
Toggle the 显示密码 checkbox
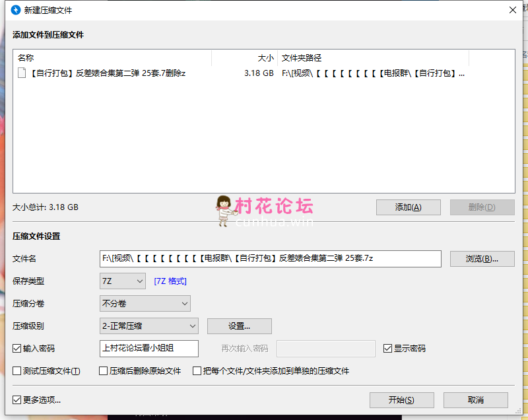coord(388,348)
